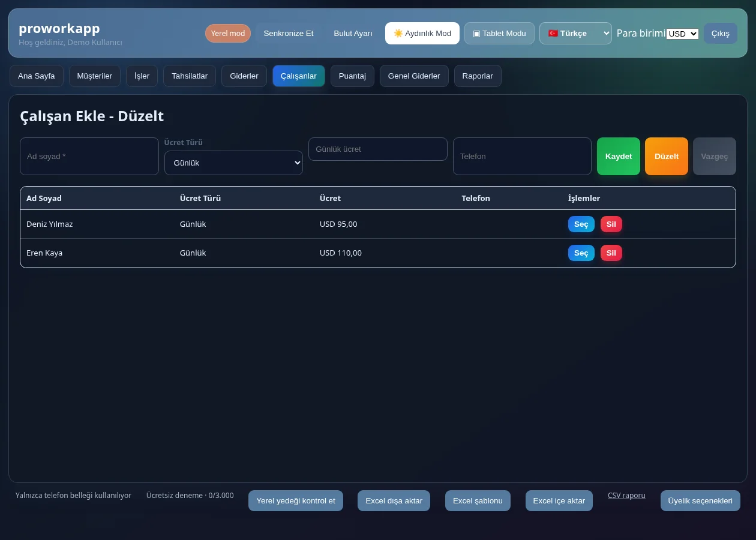The image size is (756, 540).
Task: Focus the Günlük ücret input field
Action: (378, 149)
